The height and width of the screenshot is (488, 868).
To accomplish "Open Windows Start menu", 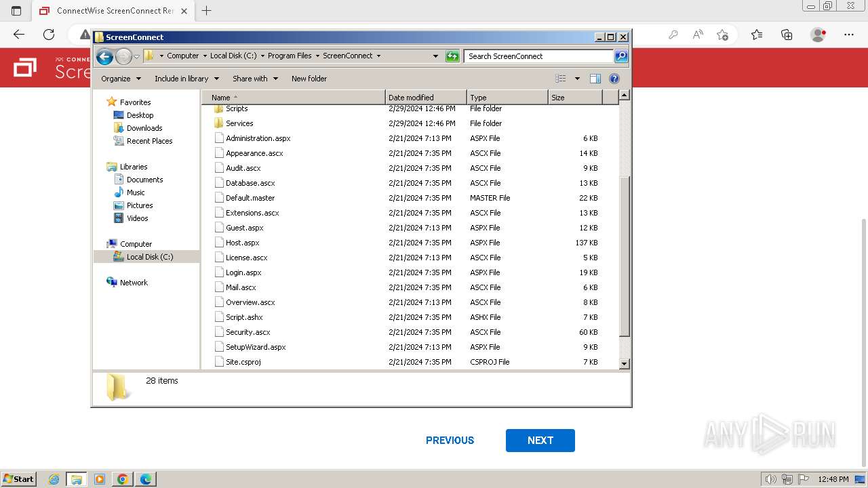I will [x=18, y=479].
